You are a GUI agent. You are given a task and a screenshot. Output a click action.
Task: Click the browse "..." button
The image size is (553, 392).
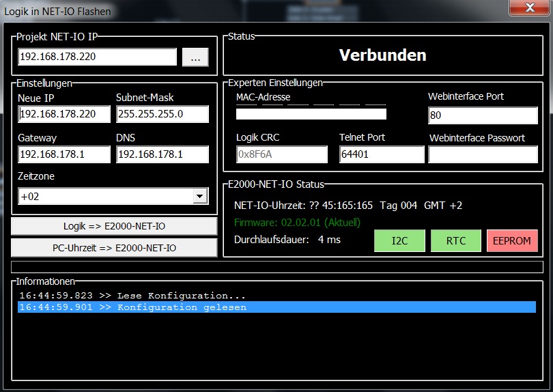[x=195, y=57]
